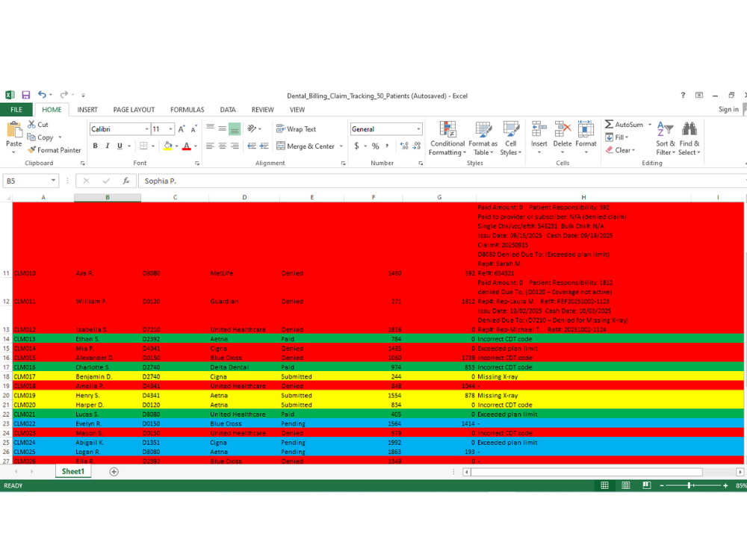Select the Sheet1 tab
Image resolution: width=747 pixels, height=560 pixels.
(x=73, y=471)
